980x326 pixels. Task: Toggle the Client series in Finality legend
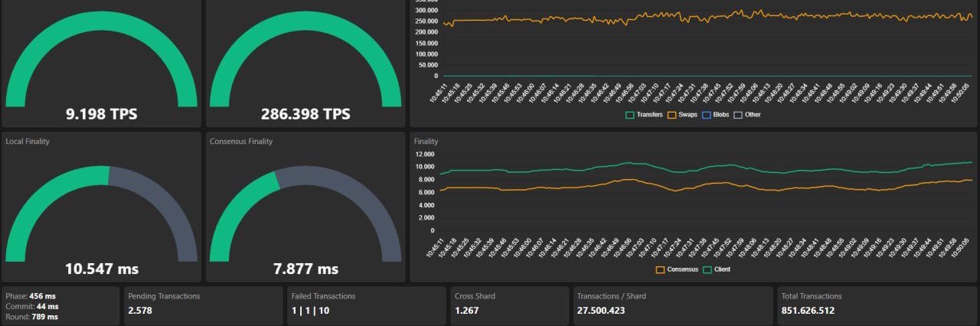click(718, 269)
